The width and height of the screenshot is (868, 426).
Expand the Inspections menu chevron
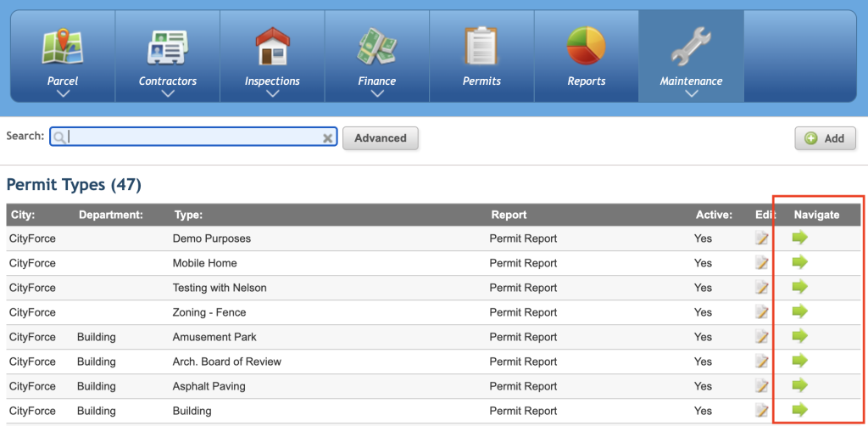tap(272, 93)
